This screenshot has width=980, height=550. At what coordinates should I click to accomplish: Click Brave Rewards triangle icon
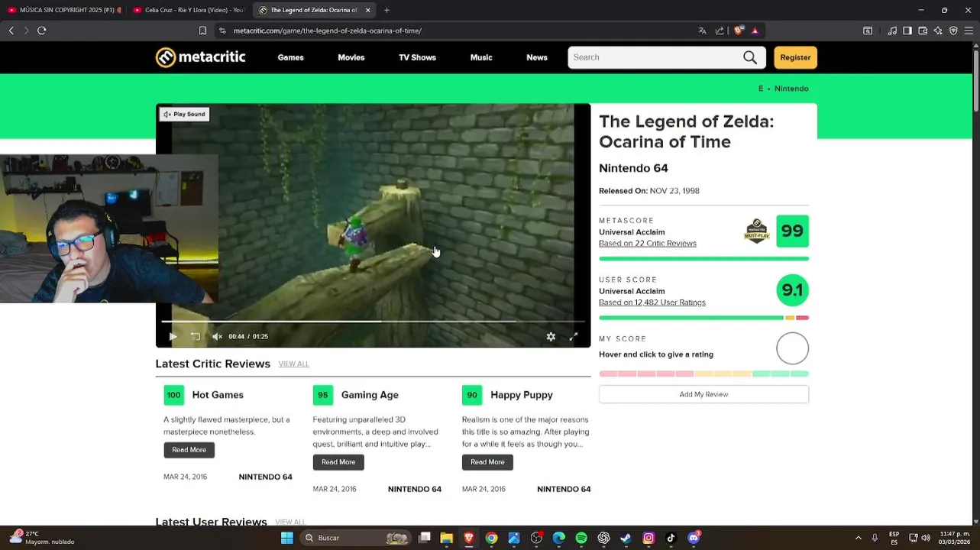[755, 31]
